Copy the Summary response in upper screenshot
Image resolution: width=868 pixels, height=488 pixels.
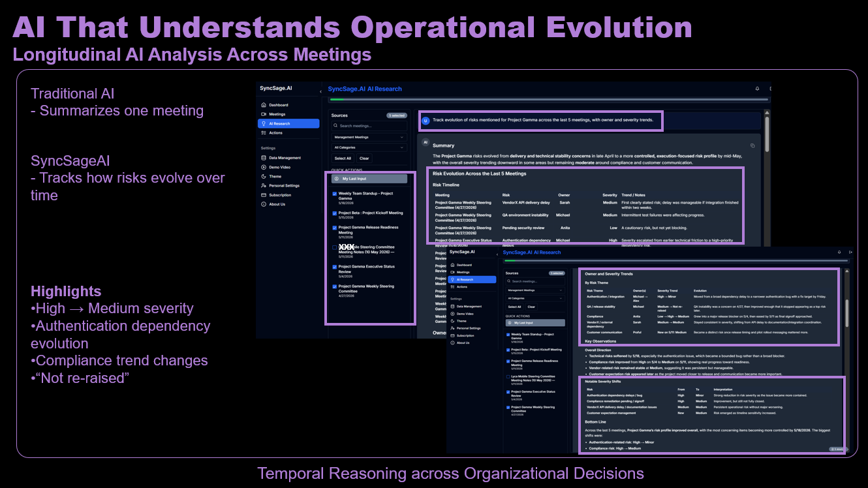[x=752, y=145]
